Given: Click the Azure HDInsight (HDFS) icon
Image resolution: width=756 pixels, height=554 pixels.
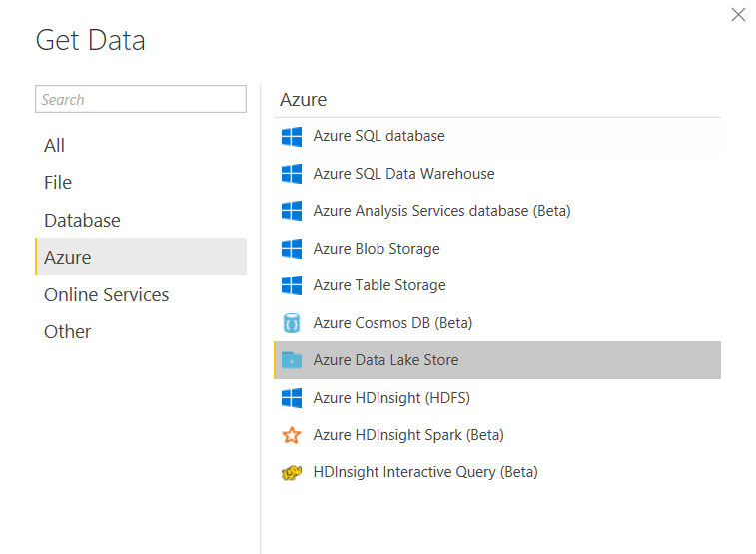Looking at the screenshot, I should point(292,398).
